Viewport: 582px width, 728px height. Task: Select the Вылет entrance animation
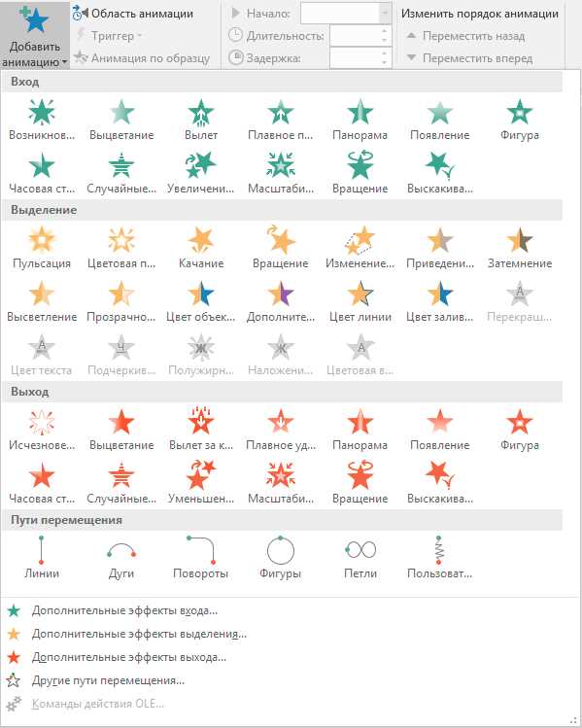click(201, 120)
